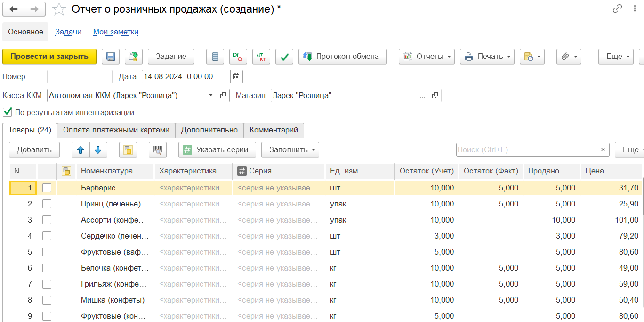Show Dr/Cr postings icon
644x322 pixels.
coord(238,57)
